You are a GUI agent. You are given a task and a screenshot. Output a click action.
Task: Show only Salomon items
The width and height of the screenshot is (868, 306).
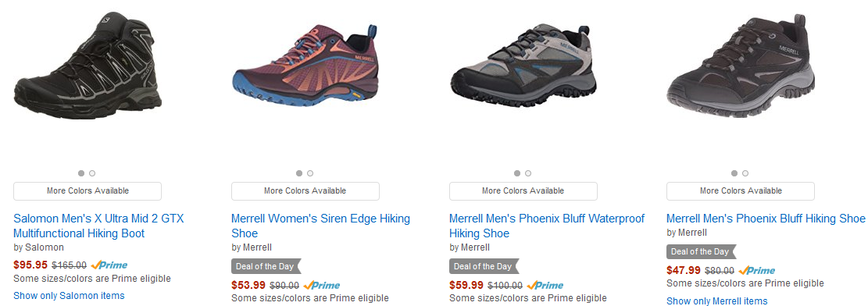[x=69, y=296]
